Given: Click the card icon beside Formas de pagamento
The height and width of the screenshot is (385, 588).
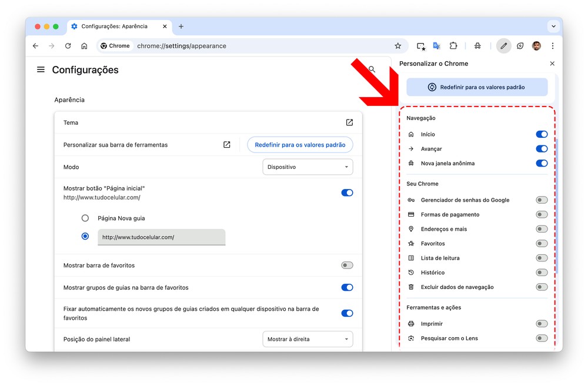Looking at the screenshot, I should coord(411,214).
